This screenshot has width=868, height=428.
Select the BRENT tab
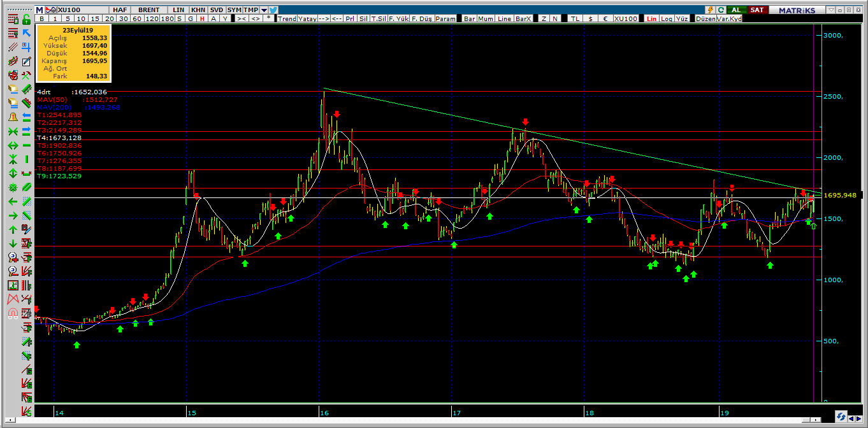[149, 10]
